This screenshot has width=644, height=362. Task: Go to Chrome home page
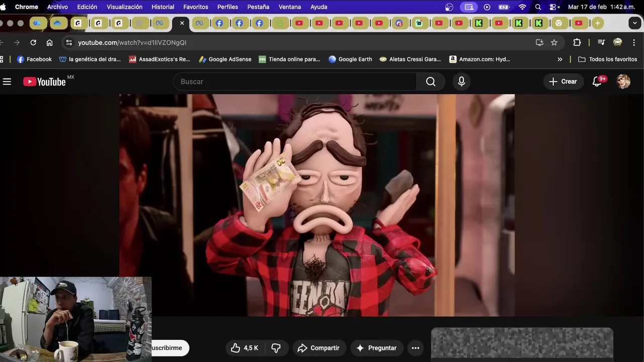[49, 43]
